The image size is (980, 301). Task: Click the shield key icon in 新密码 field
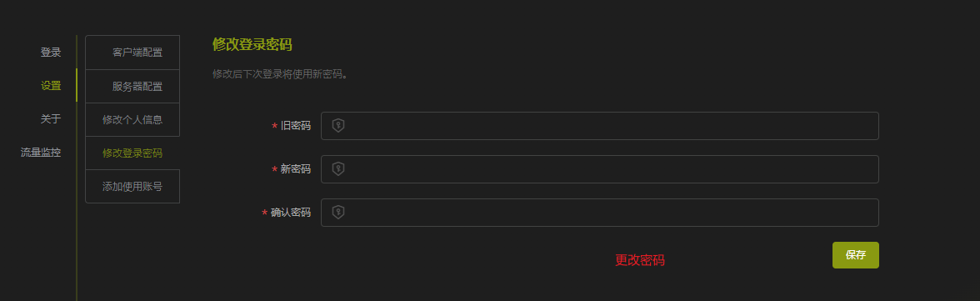[338, 169]
